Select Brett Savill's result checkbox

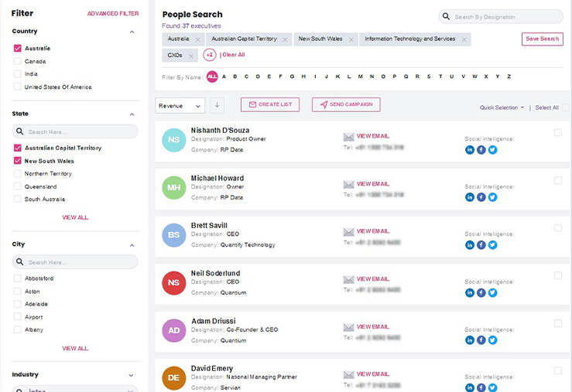coord(558,227)
